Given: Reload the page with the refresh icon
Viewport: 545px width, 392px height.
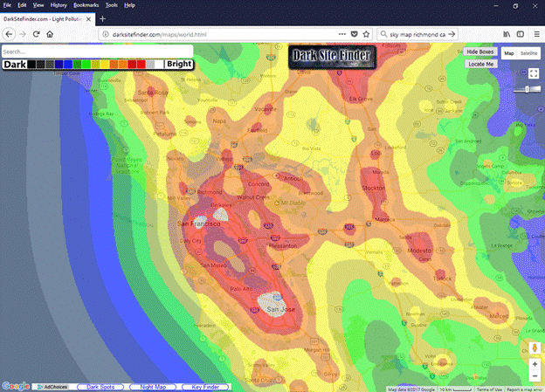Looking at the screenshot, I should pyautogui.click(x=36, y=34).
